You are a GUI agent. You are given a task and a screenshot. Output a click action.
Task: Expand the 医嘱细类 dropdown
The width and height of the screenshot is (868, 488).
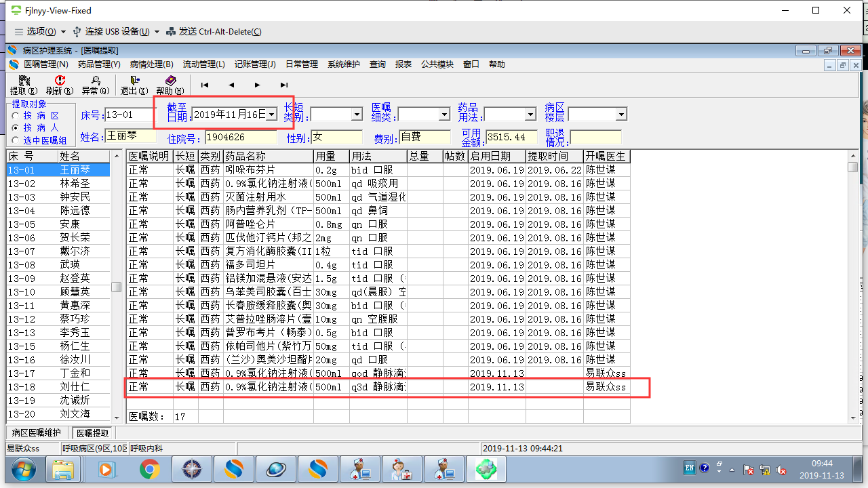click(444, 115)
